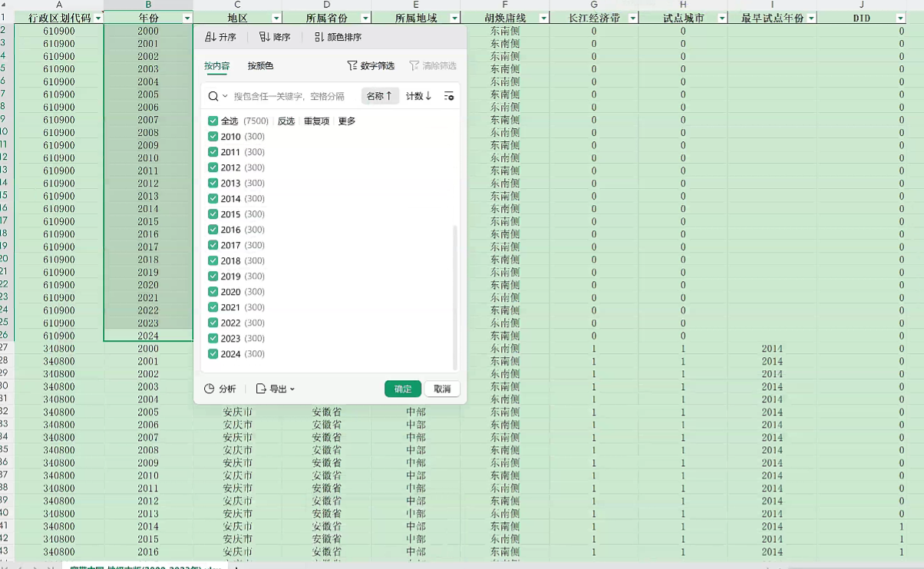
Task: Open the 分析 analysis pie icon
Action: 210,389
